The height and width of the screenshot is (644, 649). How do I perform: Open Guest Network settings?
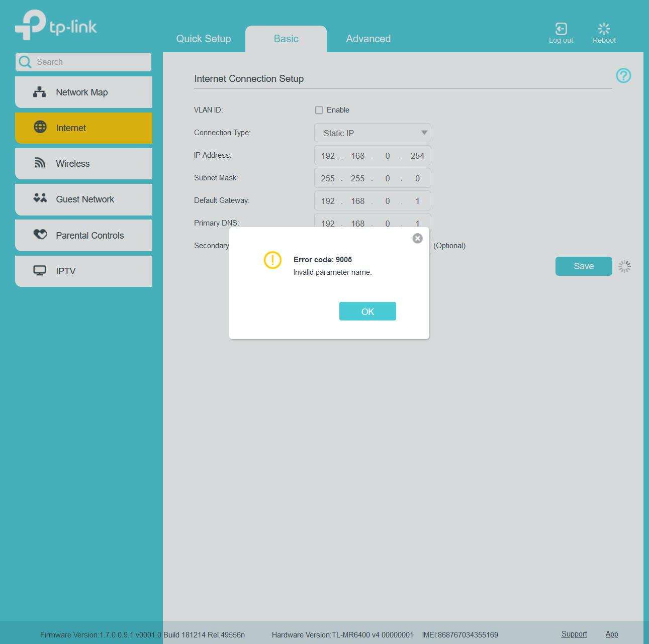(x=83, y=199)
